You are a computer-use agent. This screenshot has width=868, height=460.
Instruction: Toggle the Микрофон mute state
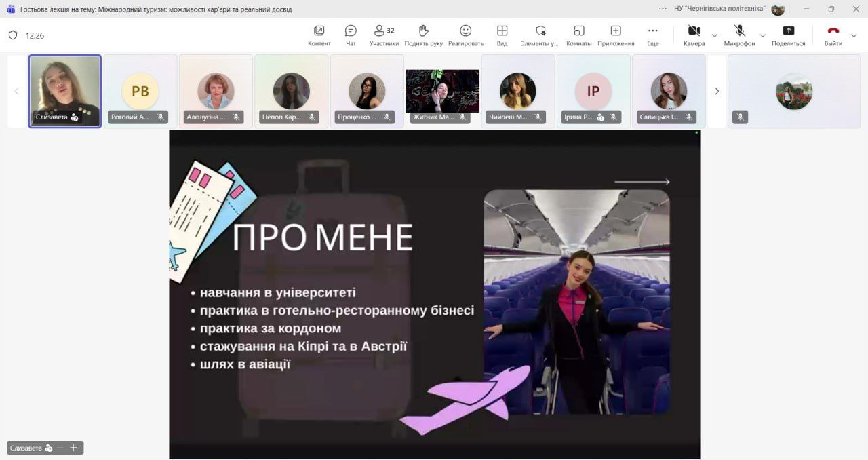739,35
